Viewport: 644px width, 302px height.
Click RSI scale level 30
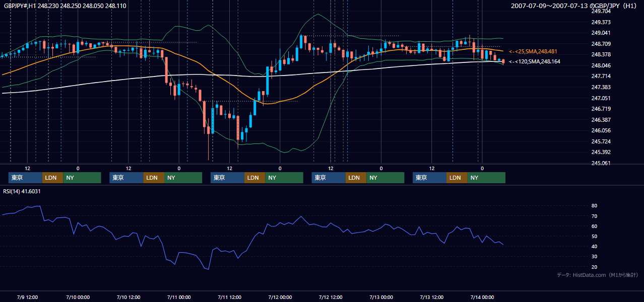[594, 256]
